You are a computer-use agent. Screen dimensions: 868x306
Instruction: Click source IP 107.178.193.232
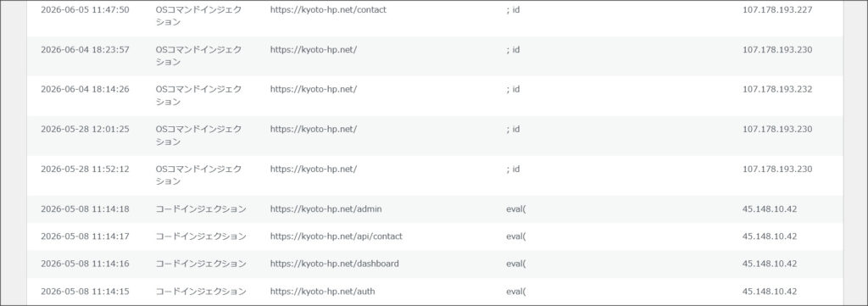pos(777,89)
